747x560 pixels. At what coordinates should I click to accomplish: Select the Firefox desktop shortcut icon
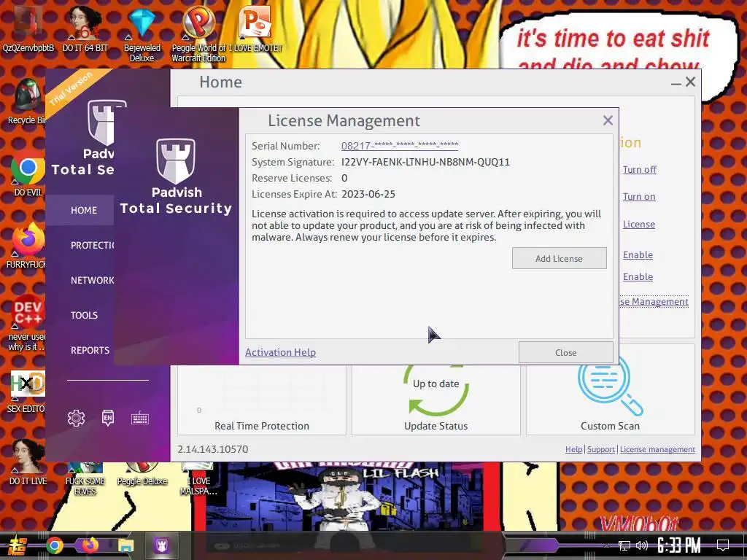(x=28, y=244)
